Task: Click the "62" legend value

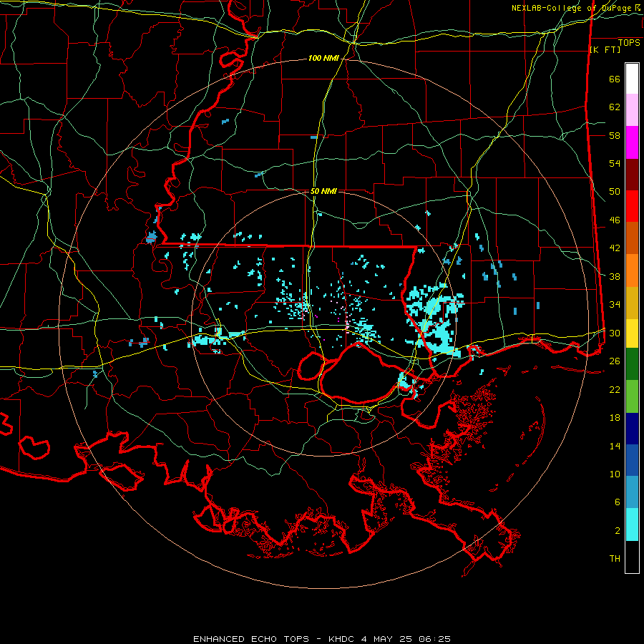Action: pos(615,107)
